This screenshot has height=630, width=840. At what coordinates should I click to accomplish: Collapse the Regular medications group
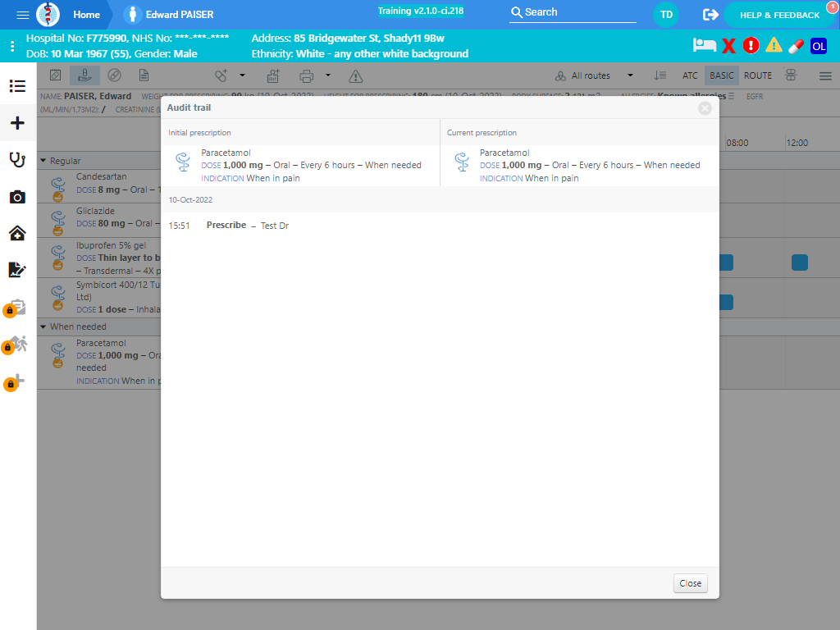point(43,161)
